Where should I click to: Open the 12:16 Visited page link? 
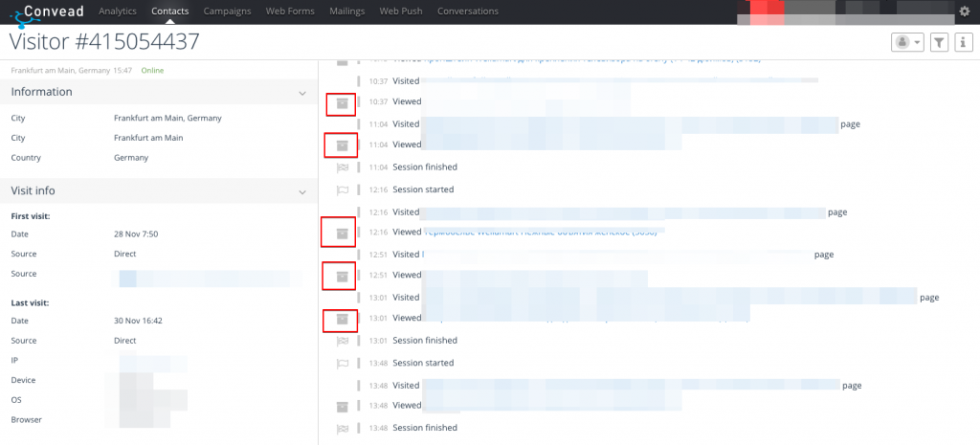(624, 211)
